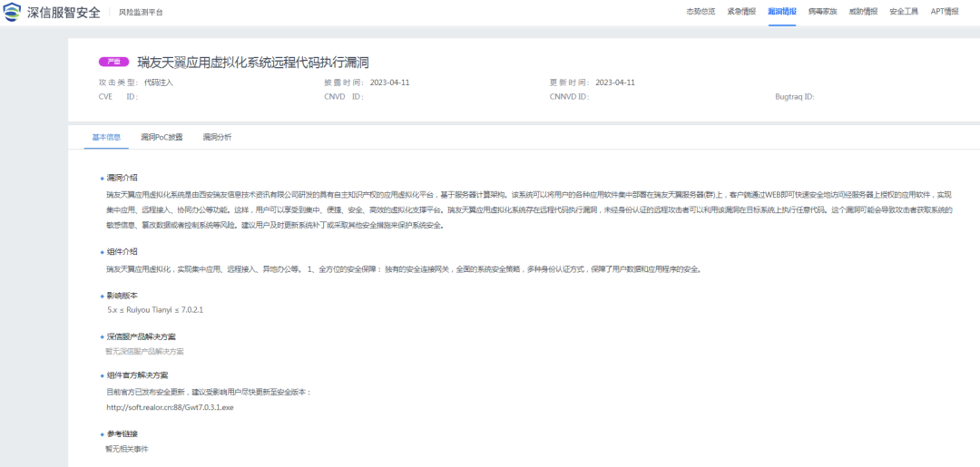Click the purple 严重 severity badge
The image size is (980, 467).
click(x=113, y=62)
